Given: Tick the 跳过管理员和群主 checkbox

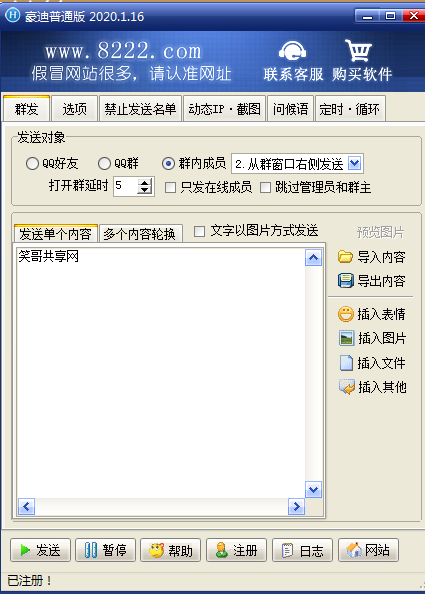Looking at the screenshot, I should [x=266, y=188].
